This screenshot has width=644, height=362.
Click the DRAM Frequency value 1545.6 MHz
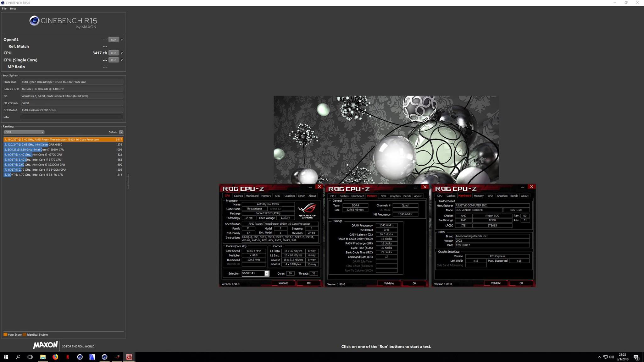point(386,225)
